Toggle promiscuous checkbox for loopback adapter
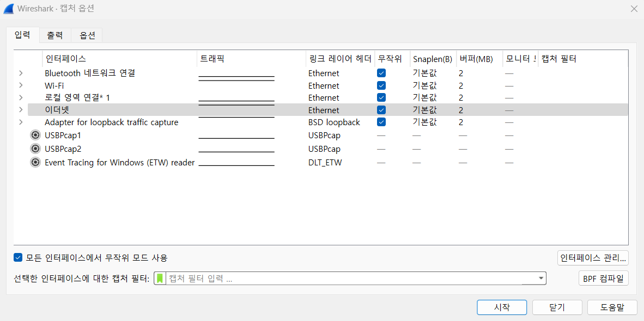Screen dimensions: 644x321 [x=381, y=122]
